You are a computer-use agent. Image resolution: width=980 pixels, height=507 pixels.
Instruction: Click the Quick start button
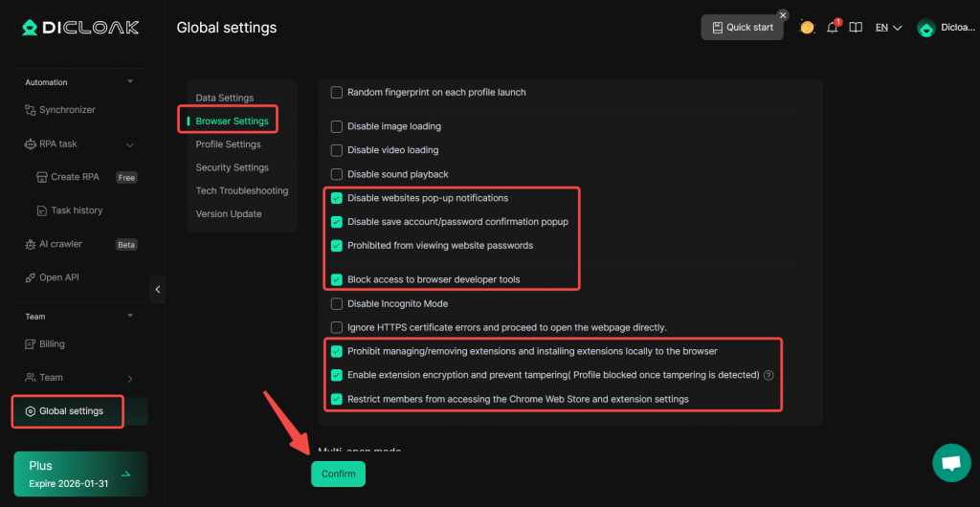742,28
